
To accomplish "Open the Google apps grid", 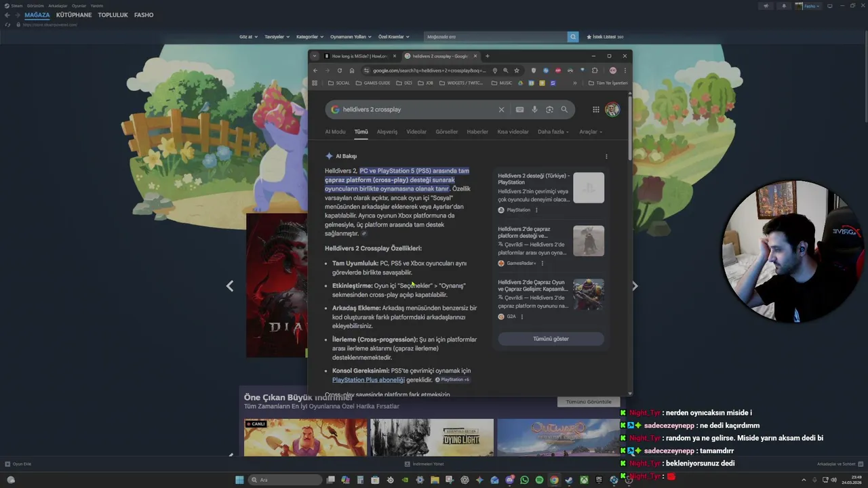I will coord(595,109).
